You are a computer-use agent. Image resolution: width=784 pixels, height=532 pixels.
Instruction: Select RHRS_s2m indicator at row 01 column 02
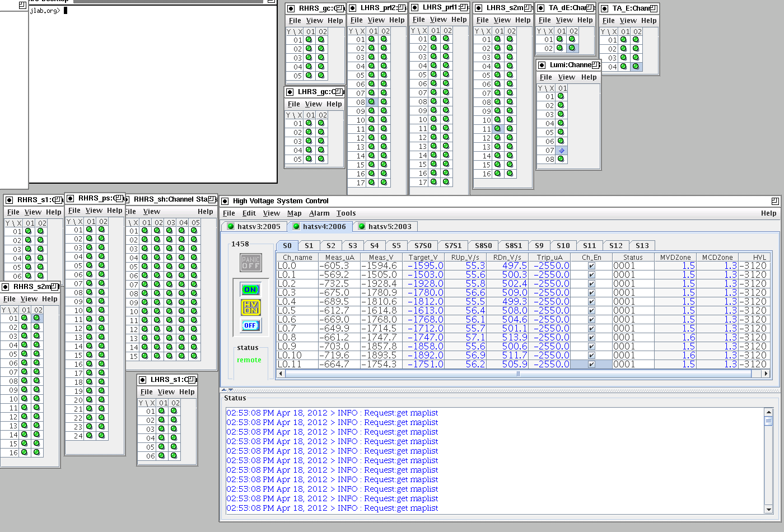[x=37, y=318]
